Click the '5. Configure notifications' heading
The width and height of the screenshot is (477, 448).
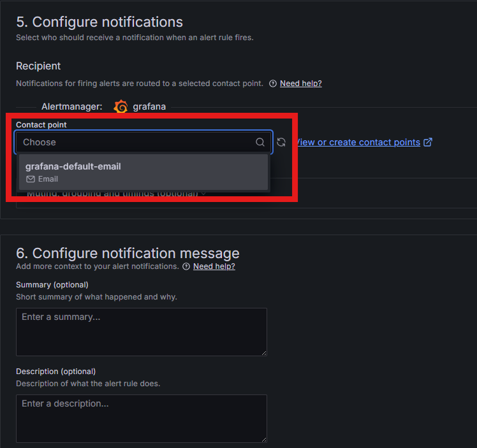[99, 22]
